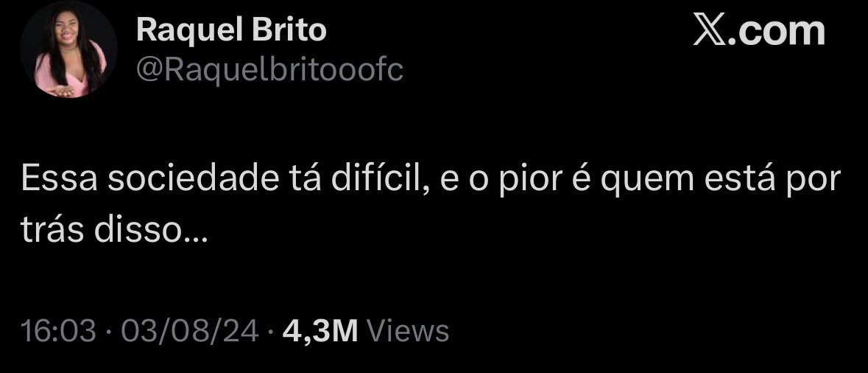Click the Views label
The width and height of the screenshot is (868, 373).
tap(408, 331)
